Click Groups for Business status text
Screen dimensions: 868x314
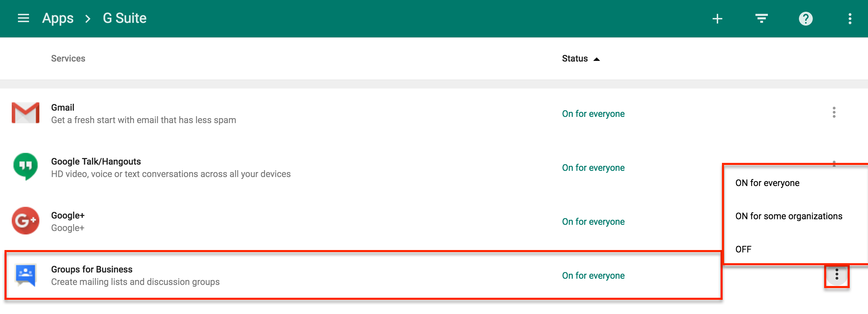[593, 276]
